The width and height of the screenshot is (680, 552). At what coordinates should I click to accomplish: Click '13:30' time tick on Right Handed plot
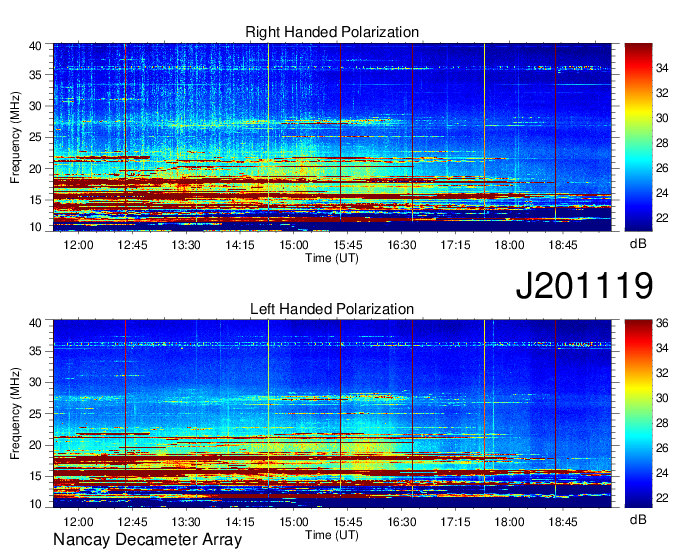coord(186,245)
